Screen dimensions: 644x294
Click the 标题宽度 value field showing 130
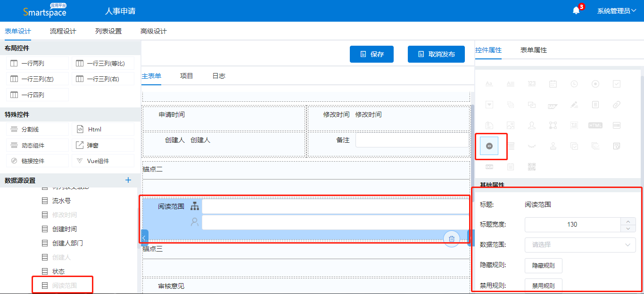pos(572,225)
